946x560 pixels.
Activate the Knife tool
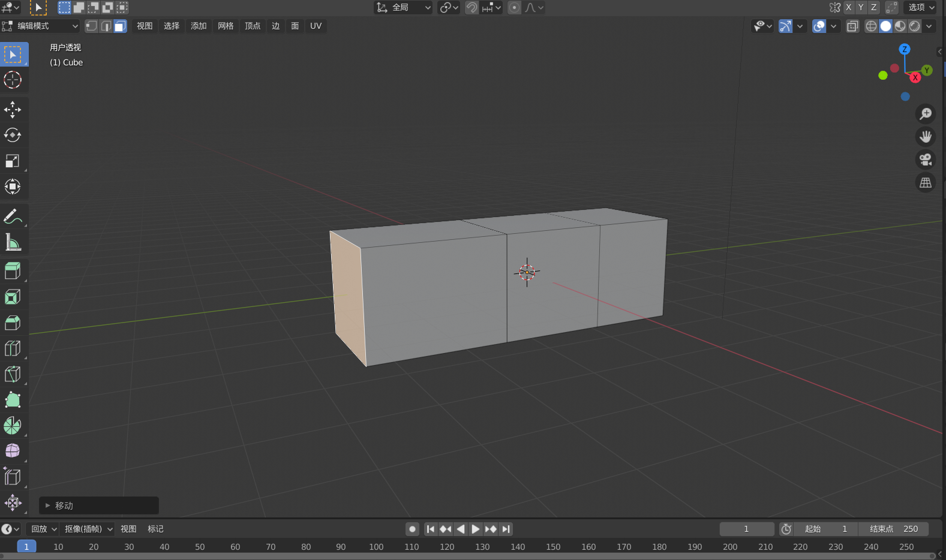coord(13,374)
